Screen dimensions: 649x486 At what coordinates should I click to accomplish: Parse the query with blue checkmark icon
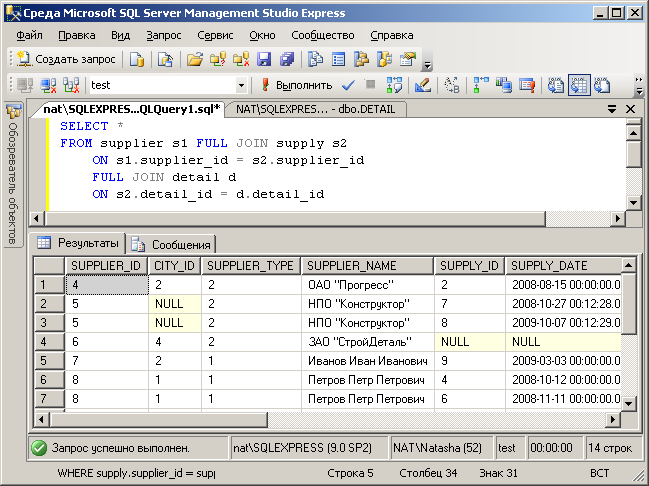click(349, 85)
